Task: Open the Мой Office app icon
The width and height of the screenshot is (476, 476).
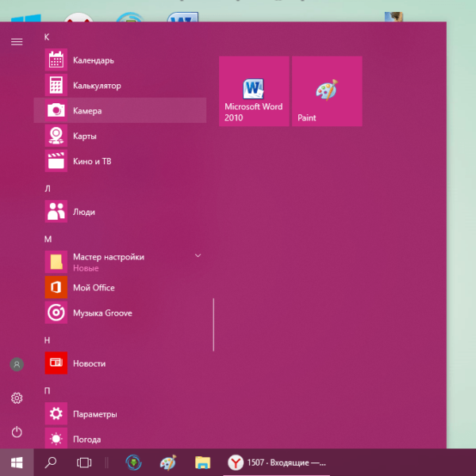Action: (x=56, y=287)
